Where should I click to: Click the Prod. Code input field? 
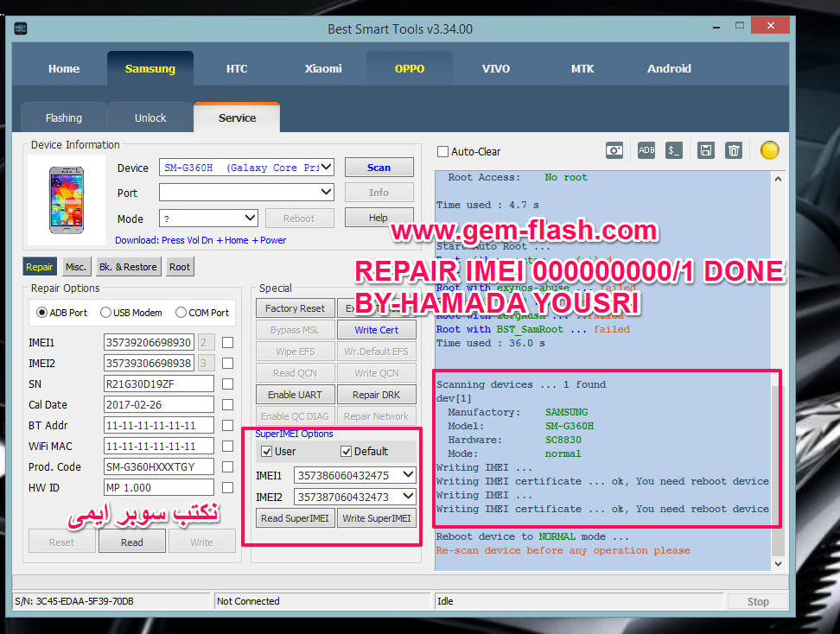158,467
